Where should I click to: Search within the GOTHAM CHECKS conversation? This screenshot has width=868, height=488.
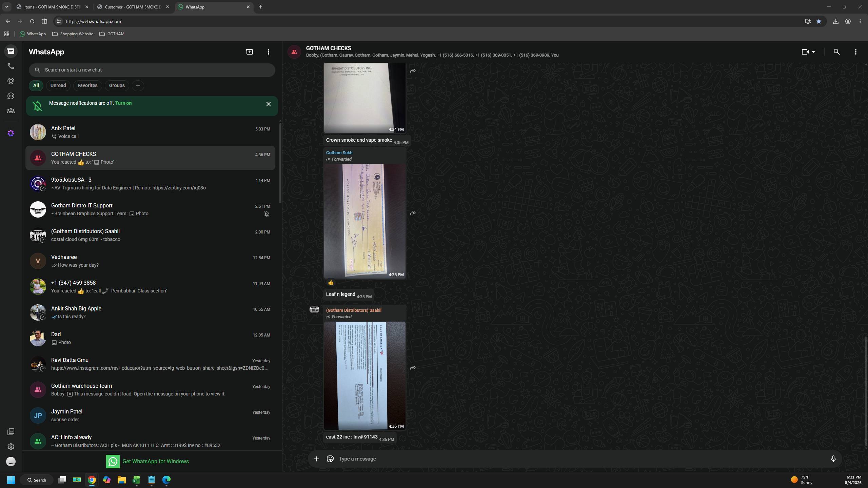(x=836, y=52)
